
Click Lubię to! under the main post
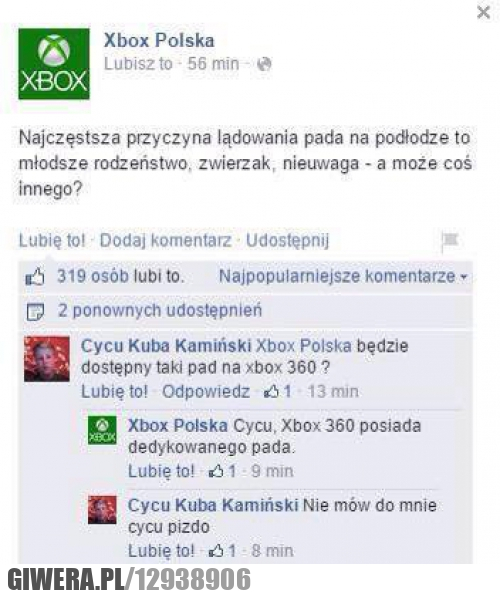click(x=52, y=241)
